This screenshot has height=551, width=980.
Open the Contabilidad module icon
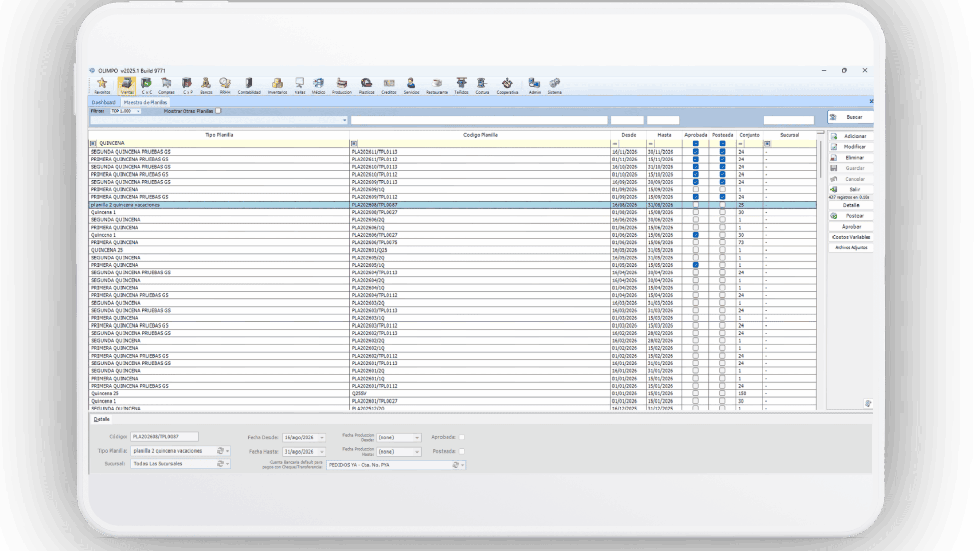(x=249, y=86)
